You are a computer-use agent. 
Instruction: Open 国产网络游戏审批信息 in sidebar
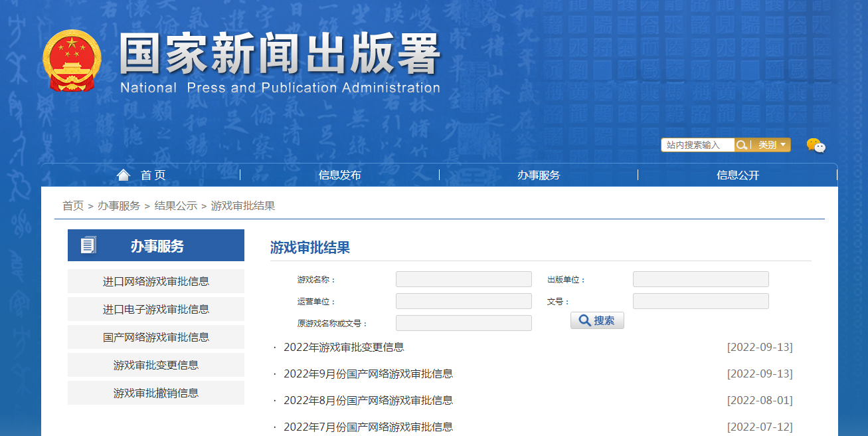(x=156, y=337)
